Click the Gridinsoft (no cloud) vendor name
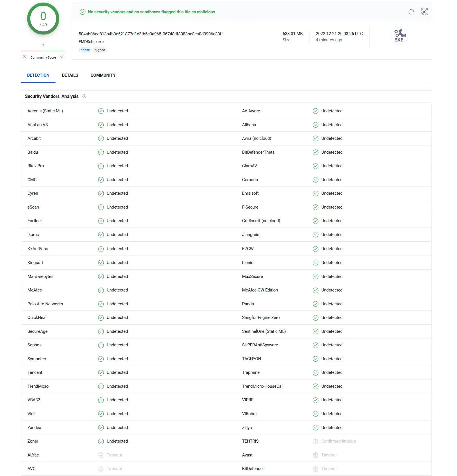457x476 pixels. tap(261, 221)
